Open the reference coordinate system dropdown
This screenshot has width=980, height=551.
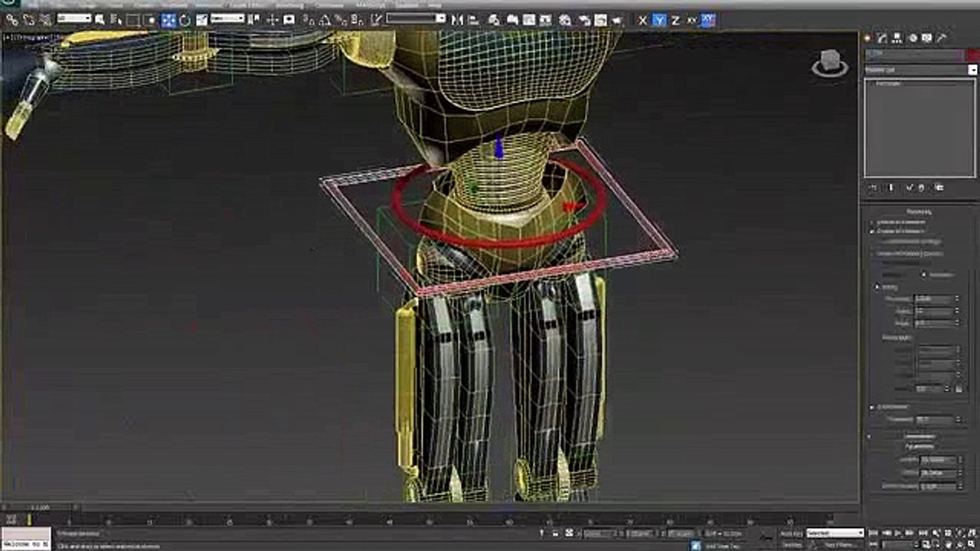pyautogui.click(x=227, y=18)
